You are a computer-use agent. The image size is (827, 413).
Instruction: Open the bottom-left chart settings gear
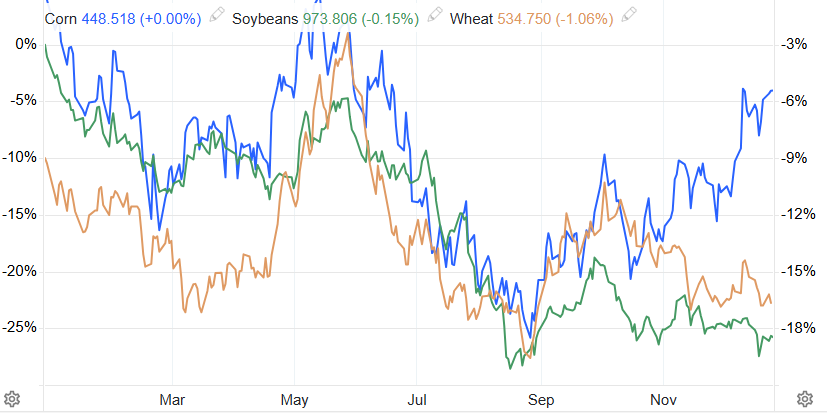pos(13,398)
